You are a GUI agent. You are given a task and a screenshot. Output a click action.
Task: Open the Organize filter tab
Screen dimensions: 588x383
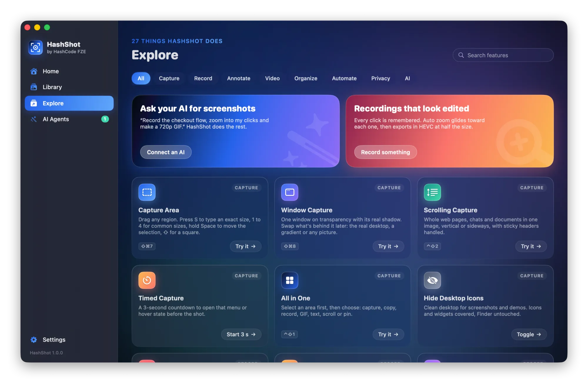coord(306,78)
